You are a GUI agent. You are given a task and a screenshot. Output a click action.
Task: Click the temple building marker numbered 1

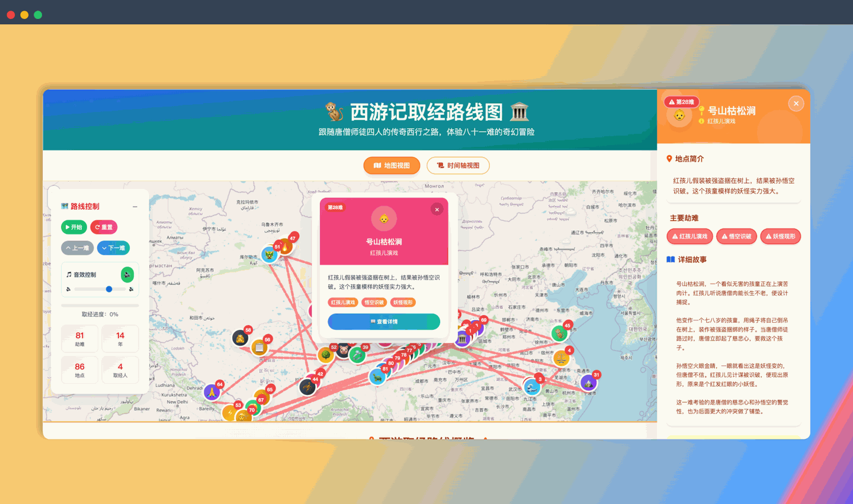click(462, 339)
